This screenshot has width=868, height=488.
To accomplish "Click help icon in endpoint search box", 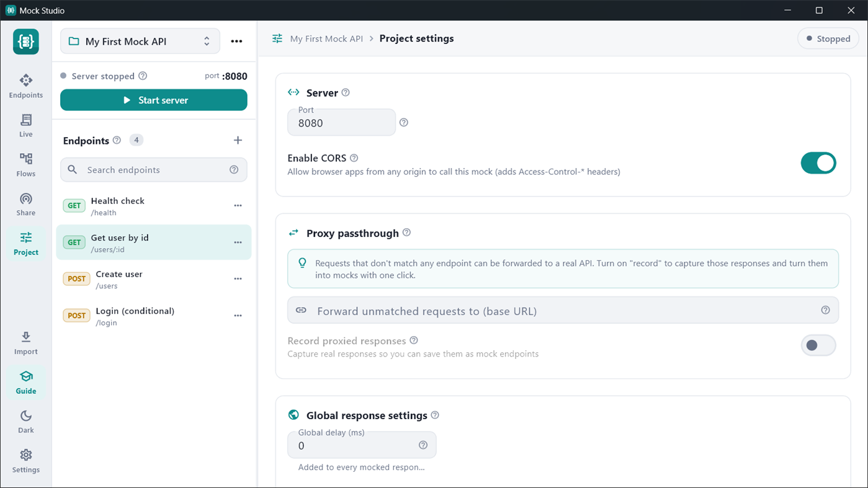I will tap(234, 170).
